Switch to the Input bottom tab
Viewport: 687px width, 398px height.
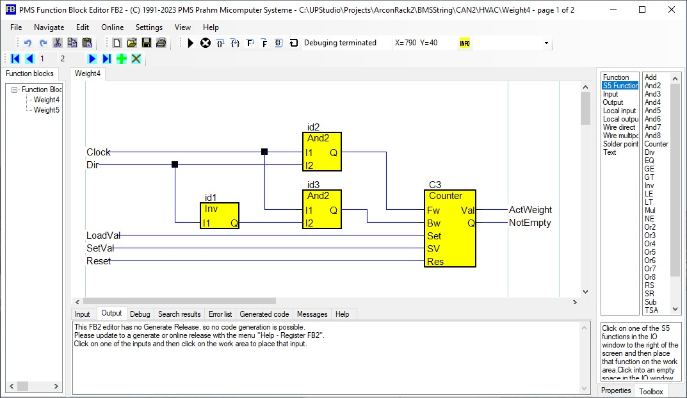[x=82, y=314]
